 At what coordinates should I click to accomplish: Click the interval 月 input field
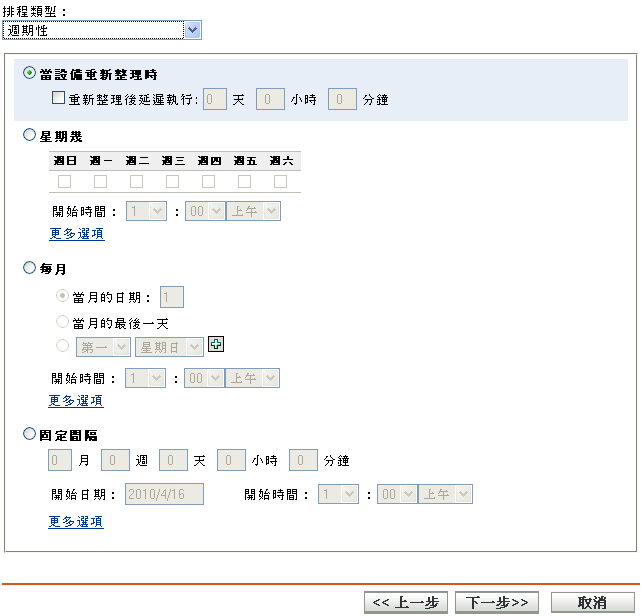[x=60, y=460]
